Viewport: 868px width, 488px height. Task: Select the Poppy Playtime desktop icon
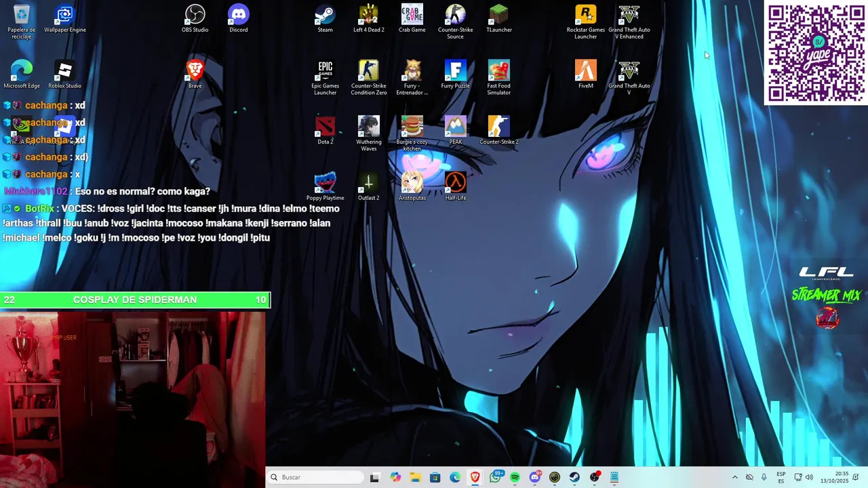[x=325, y=186]
